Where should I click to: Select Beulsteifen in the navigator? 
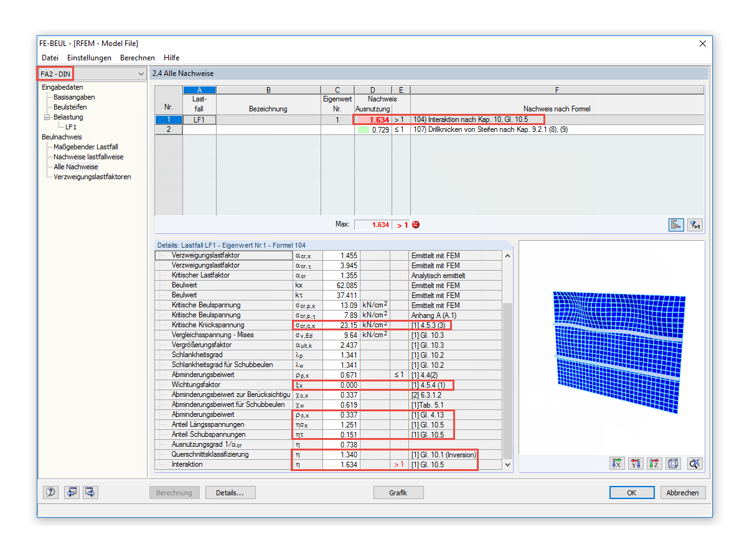pyautogui.click(x=70, y=107)
